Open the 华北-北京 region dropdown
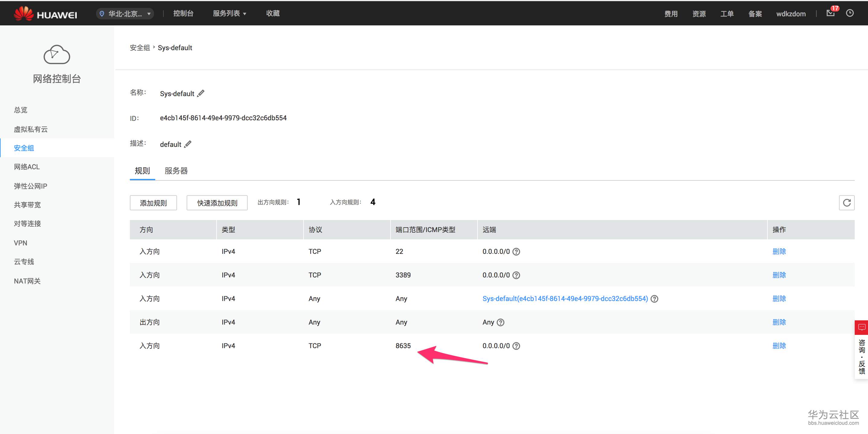Image resolution: width=868 pixels, height=434 pixels. coord(125,14)
